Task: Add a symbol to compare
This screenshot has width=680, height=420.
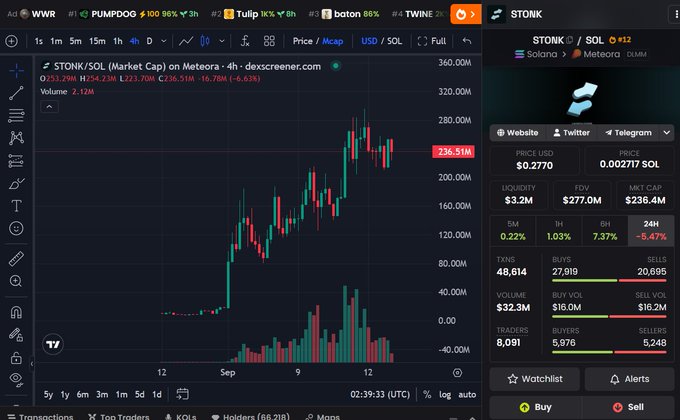Action: pos(12,41)
